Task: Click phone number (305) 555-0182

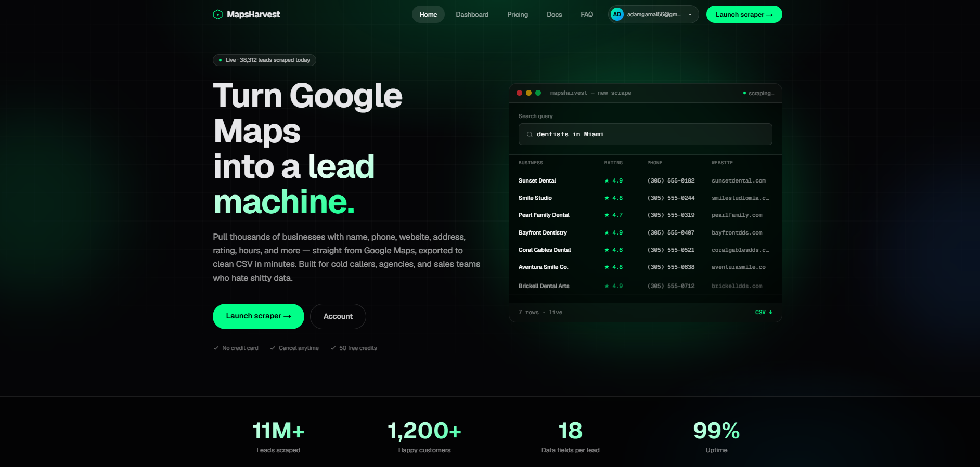Action: pos(671,180)
